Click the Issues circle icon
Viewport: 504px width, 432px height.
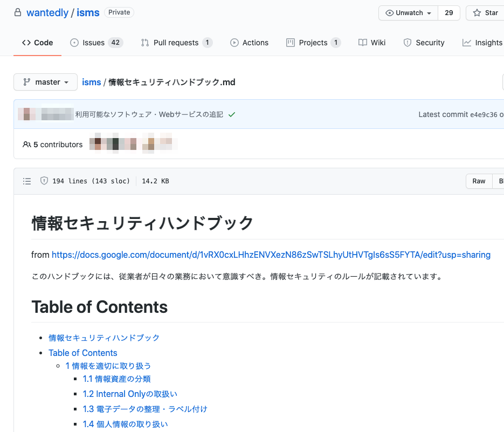pos(74,43)
